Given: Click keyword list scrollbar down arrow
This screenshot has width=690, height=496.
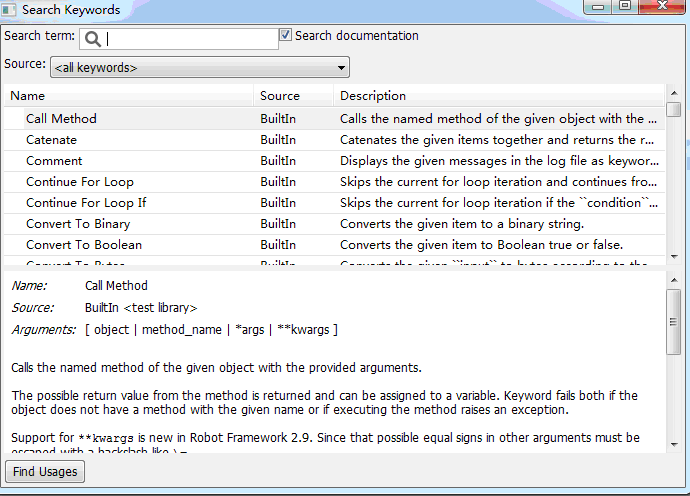Looking at the screenshot, I should [673, 256].
